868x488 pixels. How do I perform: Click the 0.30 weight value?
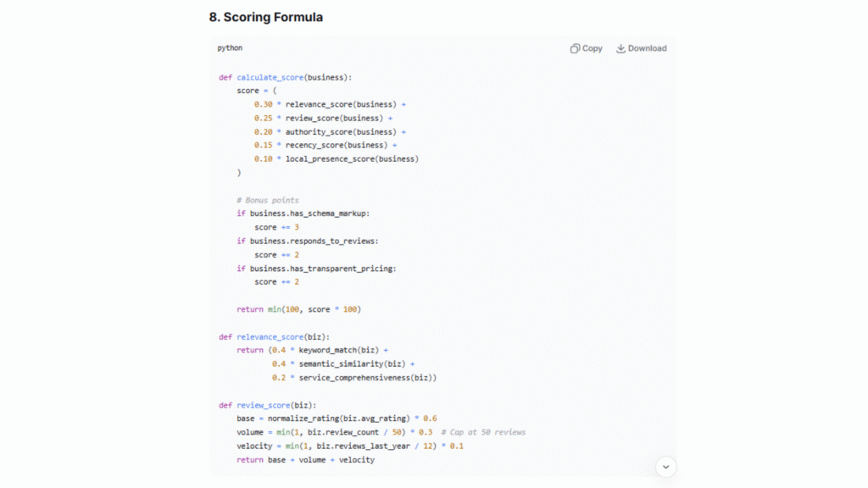(x=263, y=104)
